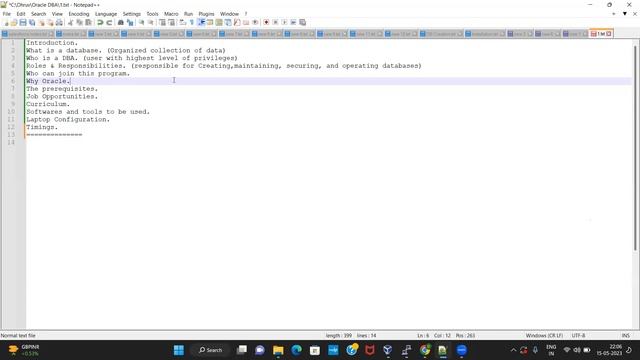Start macro recording with red dot
Viewport: 640px width, 360px height.
coord(266,22)
